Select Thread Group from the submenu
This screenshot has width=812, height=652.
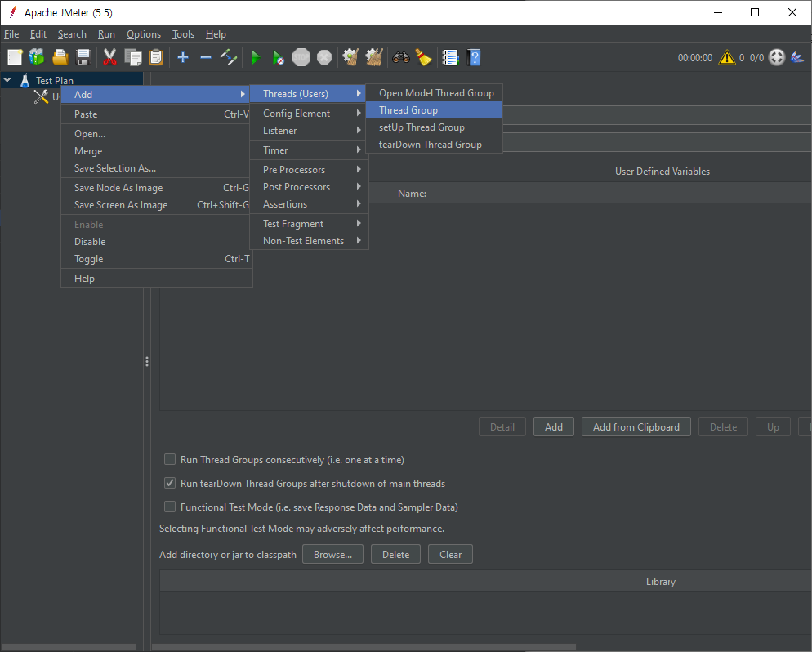pos(434,110)
